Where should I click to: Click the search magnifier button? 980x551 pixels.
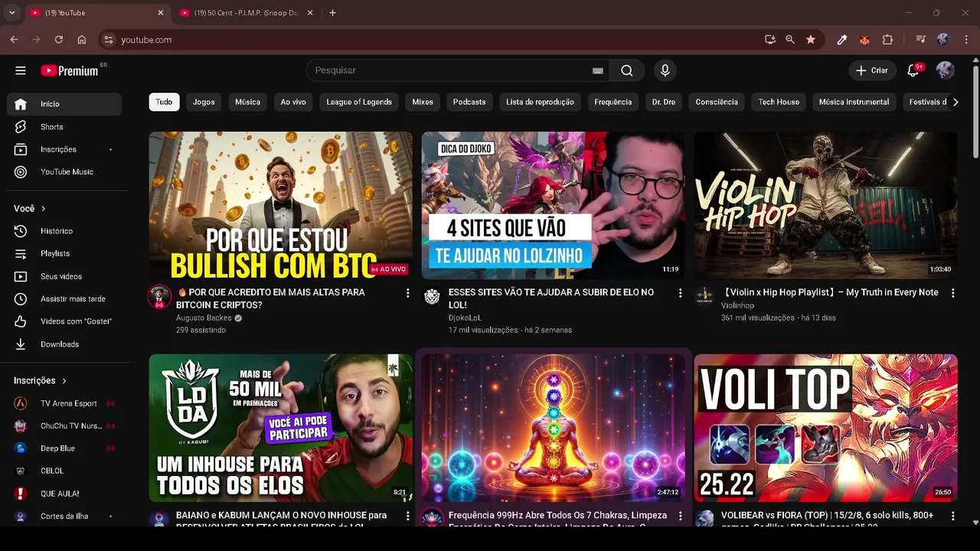point(627,70)
